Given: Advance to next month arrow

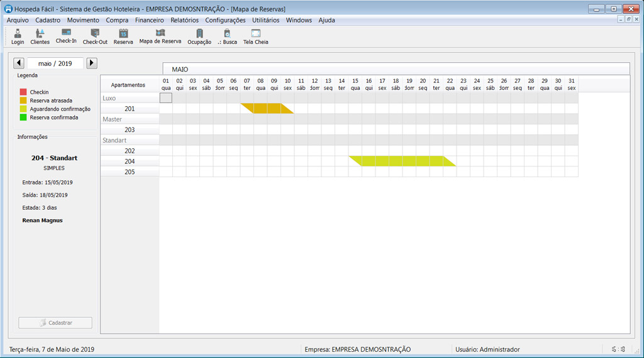Looking at the screenshot, I should click(92, 63).
